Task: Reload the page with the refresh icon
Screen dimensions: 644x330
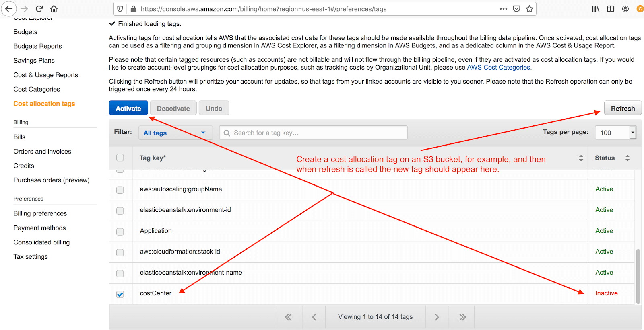Action: pyautogui.click(x=39, y=9)
